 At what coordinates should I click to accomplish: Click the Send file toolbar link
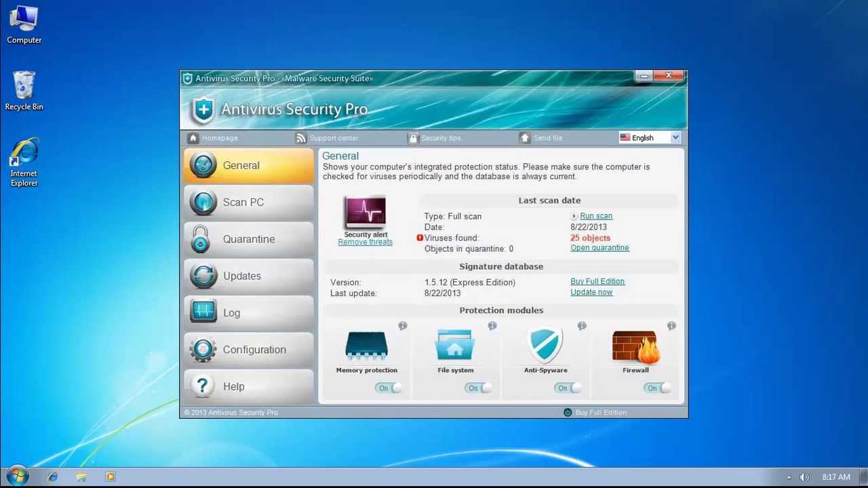[x=548, y=138]
